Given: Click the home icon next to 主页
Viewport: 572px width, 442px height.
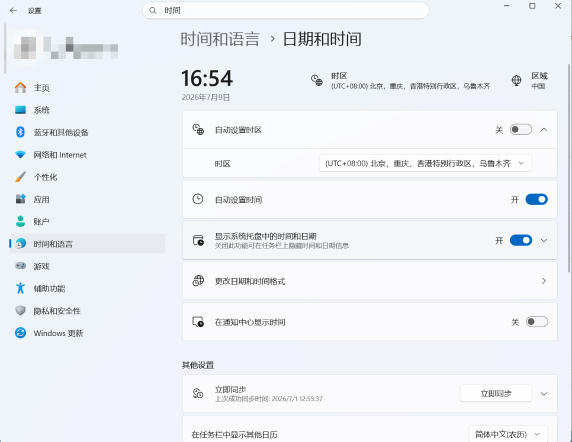Looking at the screenshot, I should click(x=20, y=88).
